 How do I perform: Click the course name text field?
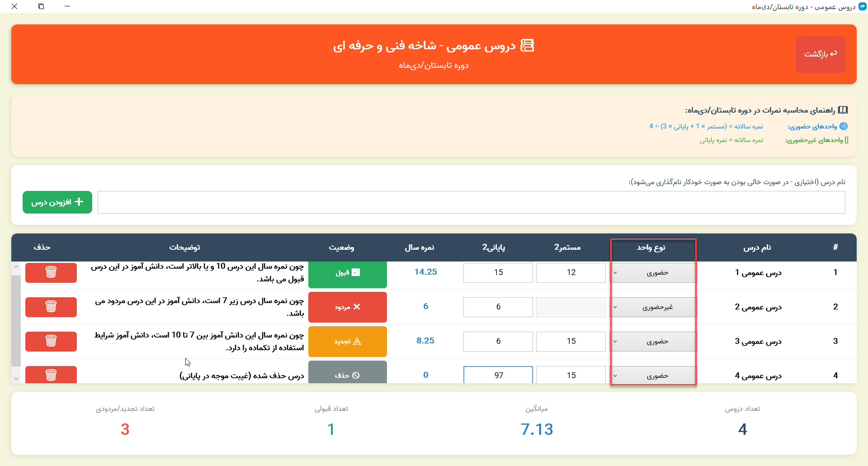coord(471,202)
